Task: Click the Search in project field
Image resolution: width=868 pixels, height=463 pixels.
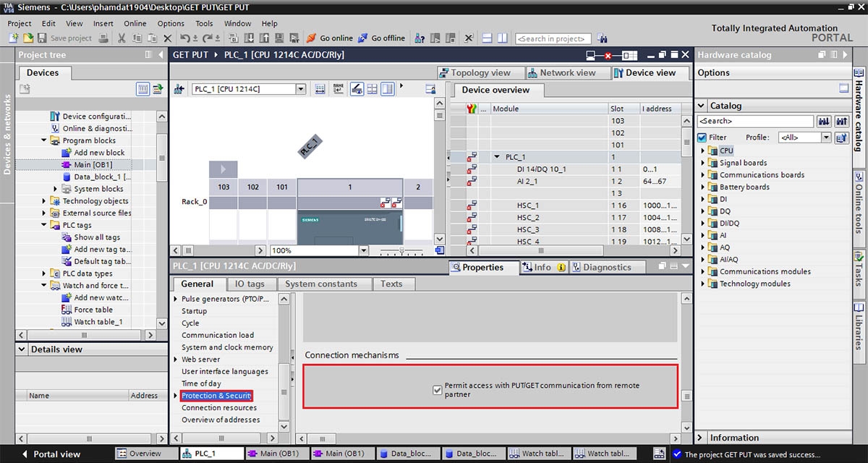Action: pos(554,38)
